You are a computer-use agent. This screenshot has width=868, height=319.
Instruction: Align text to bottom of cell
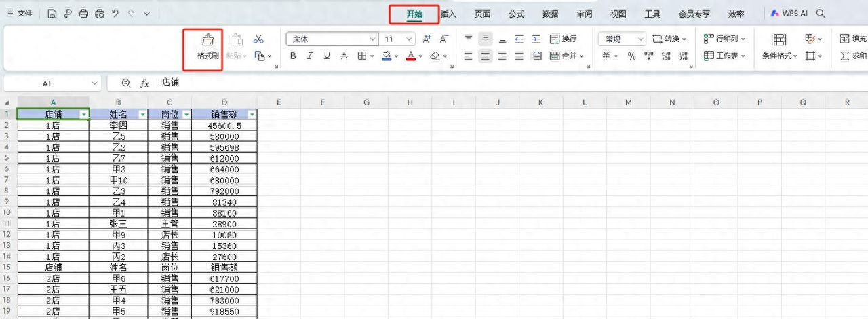click(502, 39)
